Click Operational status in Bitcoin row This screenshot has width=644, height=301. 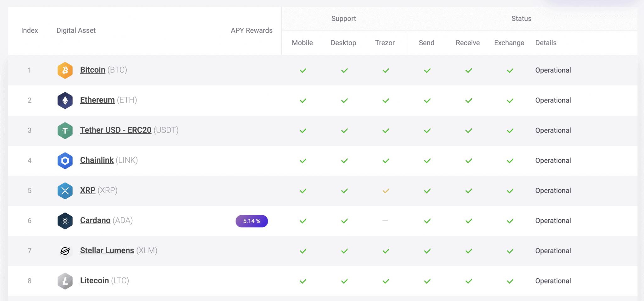pos(553,70)
